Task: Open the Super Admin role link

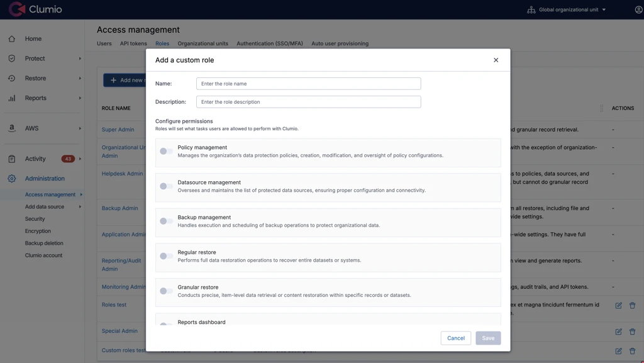Action: [x=118, y=130]
